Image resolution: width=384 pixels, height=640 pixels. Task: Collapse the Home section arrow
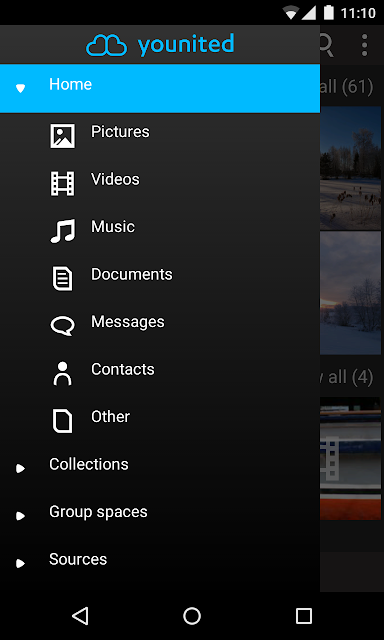pyautogui.click(x=20, y=88)
